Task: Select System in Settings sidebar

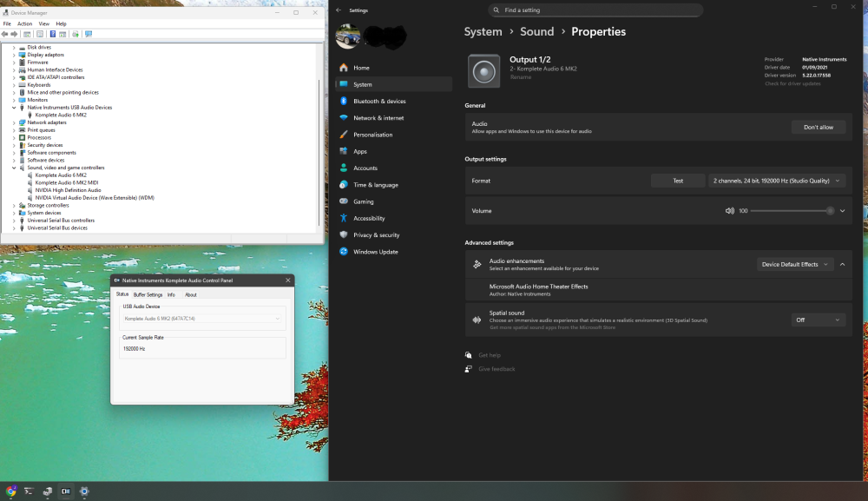Action: click(393, 84)
